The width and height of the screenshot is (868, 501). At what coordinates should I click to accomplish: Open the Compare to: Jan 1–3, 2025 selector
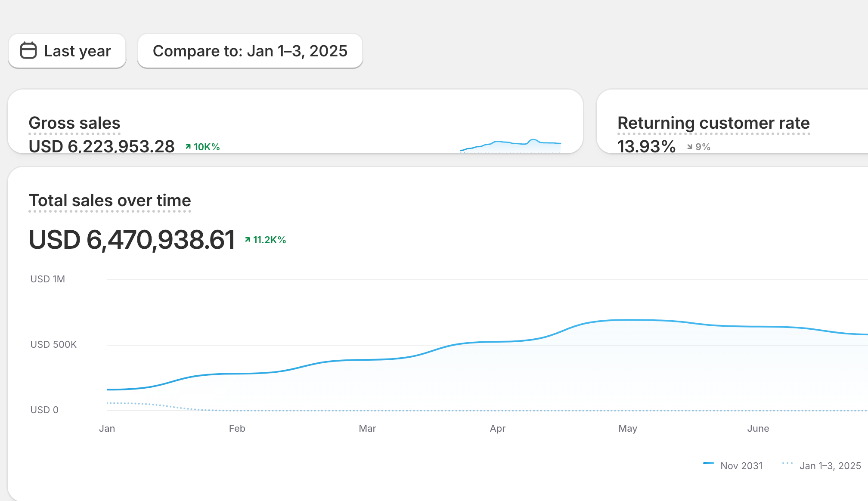point(250,51)
